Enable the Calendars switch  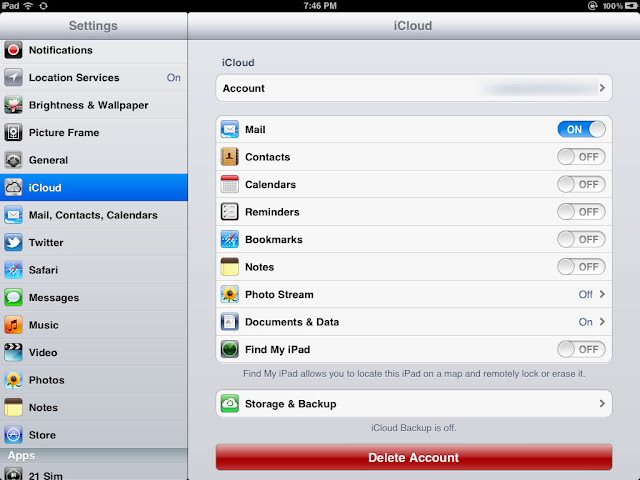(x=581, y=184)
